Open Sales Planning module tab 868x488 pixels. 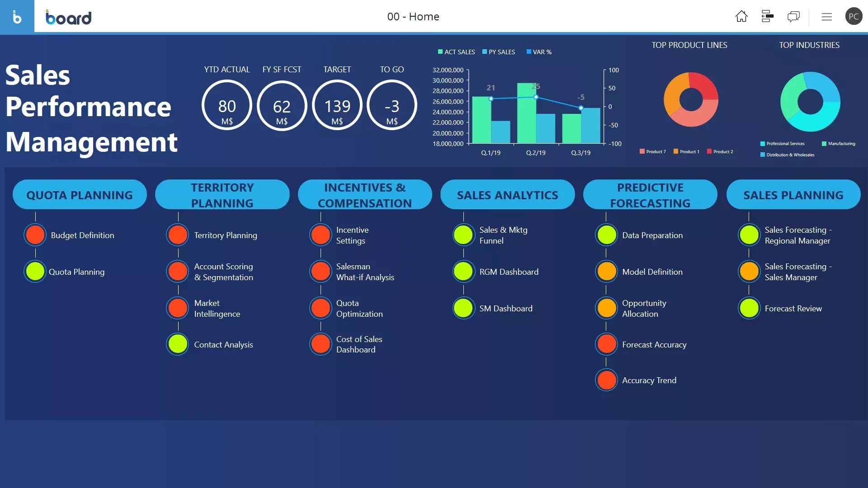click(793, 194)
